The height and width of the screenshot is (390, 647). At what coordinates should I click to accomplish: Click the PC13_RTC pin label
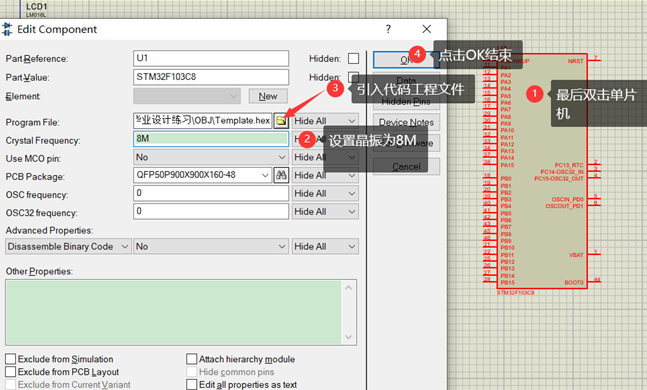pos(569,165)
